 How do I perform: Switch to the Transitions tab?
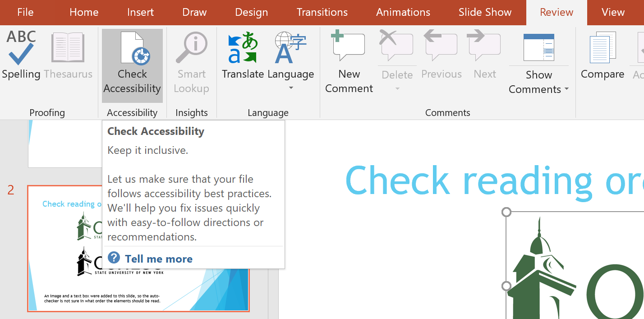[x=322, y=12]
